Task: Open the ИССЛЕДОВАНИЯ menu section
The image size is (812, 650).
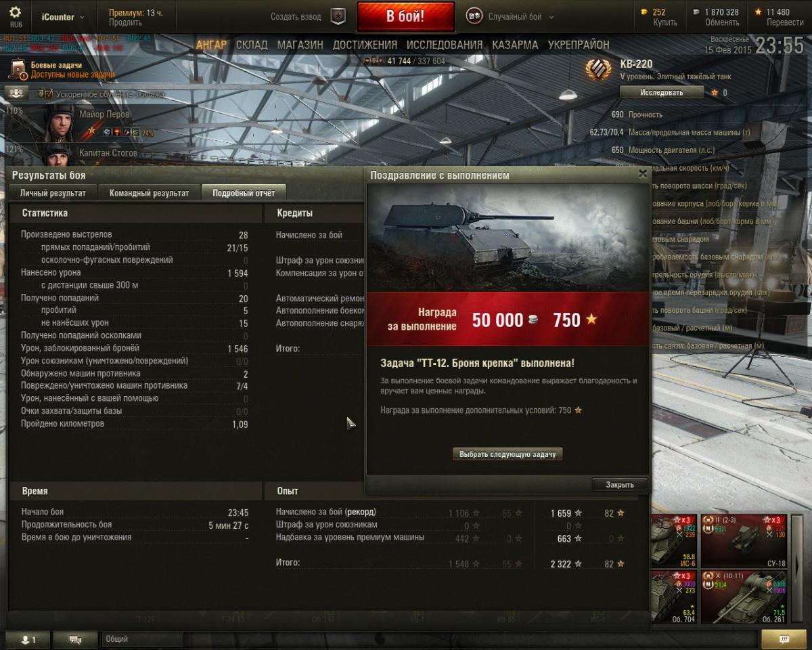Action: pyautogui.click(x=445, y=45)
